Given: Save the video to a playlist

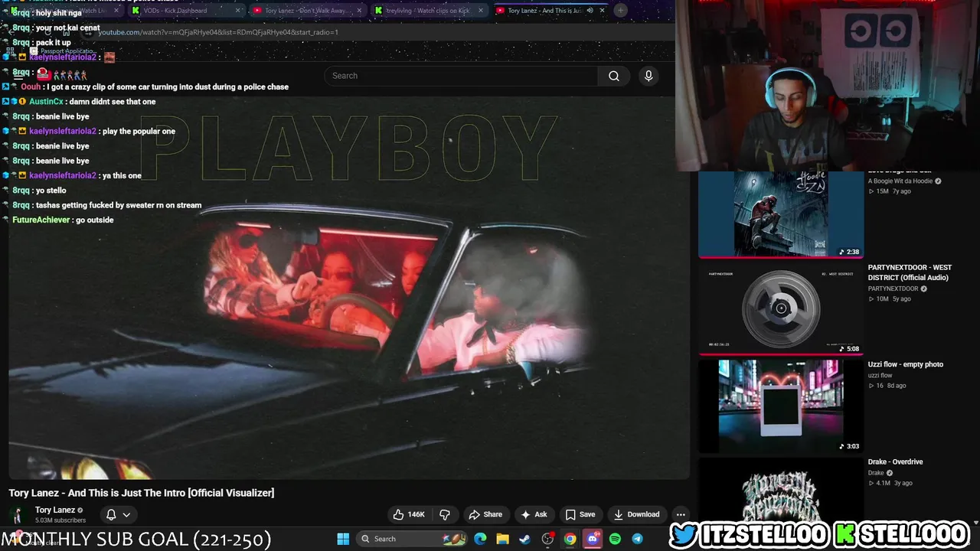Looking at the screenshot, I should coord(580,514).
